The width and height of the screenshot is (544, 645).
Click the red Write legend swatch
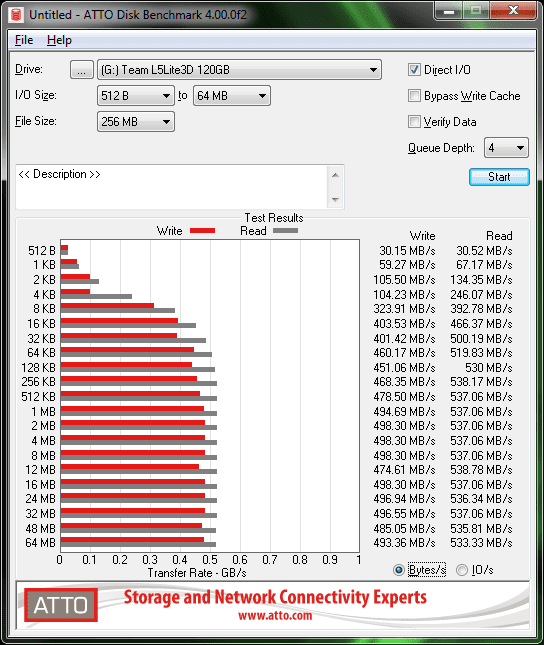pos(202,231)
